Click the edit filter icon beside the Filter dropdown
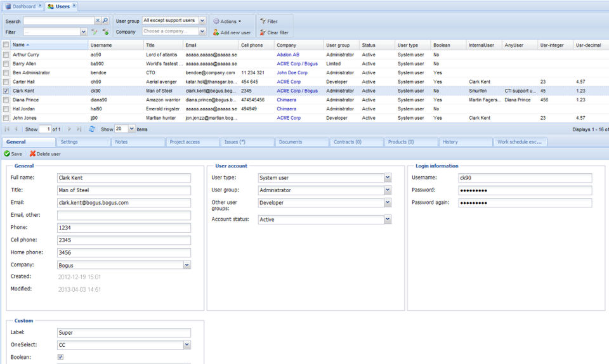 click(95, 32)
